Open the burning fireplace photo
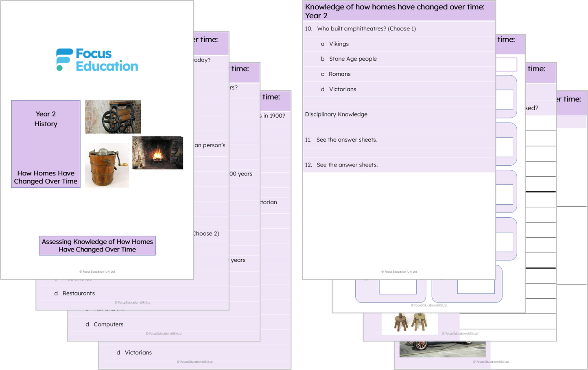The height and width of the screenshot is (370, 588). 157,153
